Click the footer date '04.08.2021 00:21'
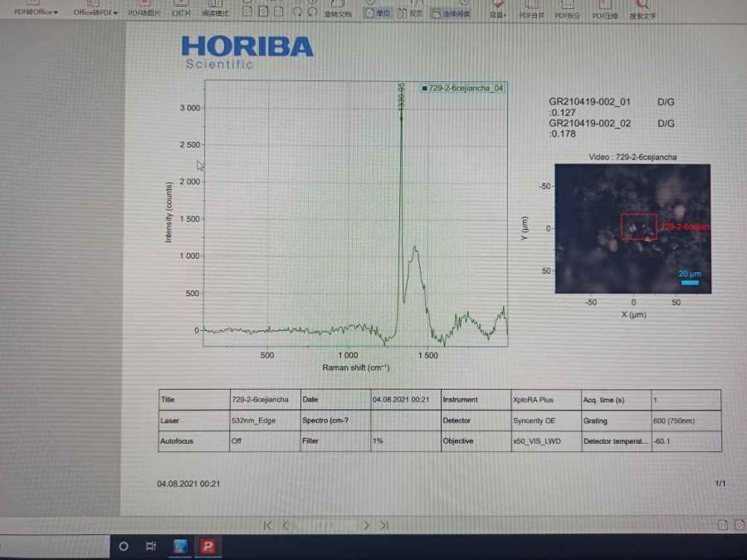This screenshot has width=747, height=560. pyautogui.click(x=188, y=484)
